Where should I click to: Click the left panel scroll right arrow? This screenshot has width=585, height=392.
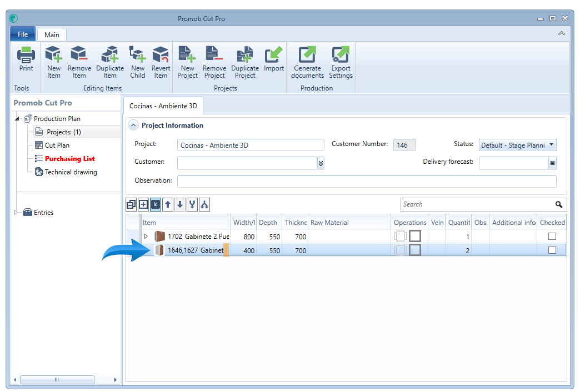pos(115,380)
